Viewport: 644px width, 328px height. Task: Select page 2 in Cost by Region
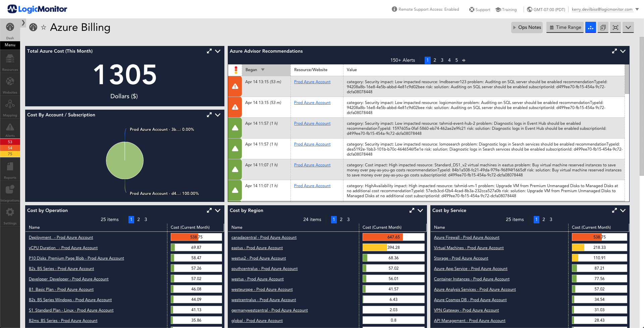(x=341, y=219)
